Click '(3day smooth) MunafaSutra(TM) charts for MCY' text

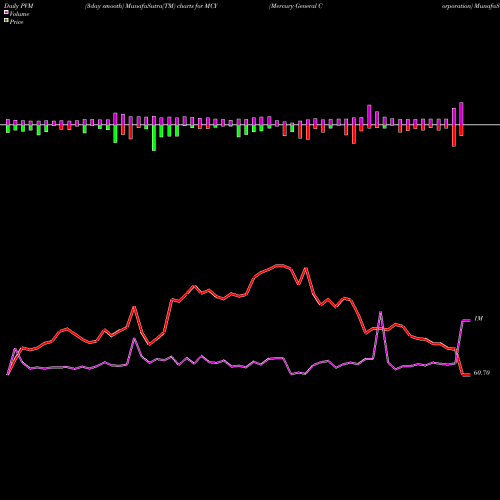click(x=151, y=6)
